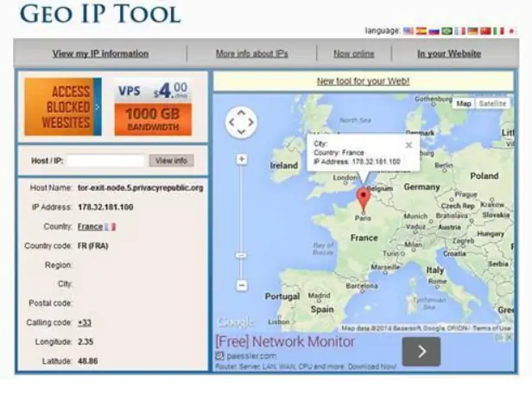
Task: Open Now online tab
Action: coord(354,54)
